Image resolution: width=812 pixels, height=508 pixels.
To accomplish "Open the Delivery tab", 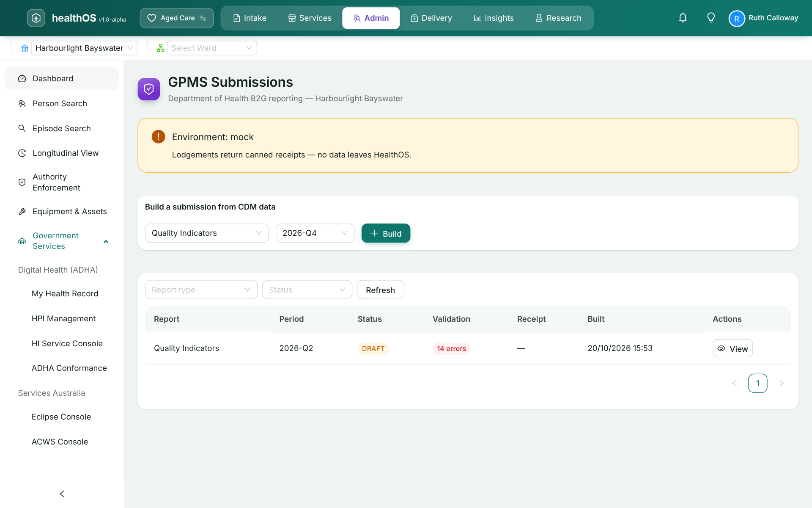I will pyautogui.click(x=431, y=18).
